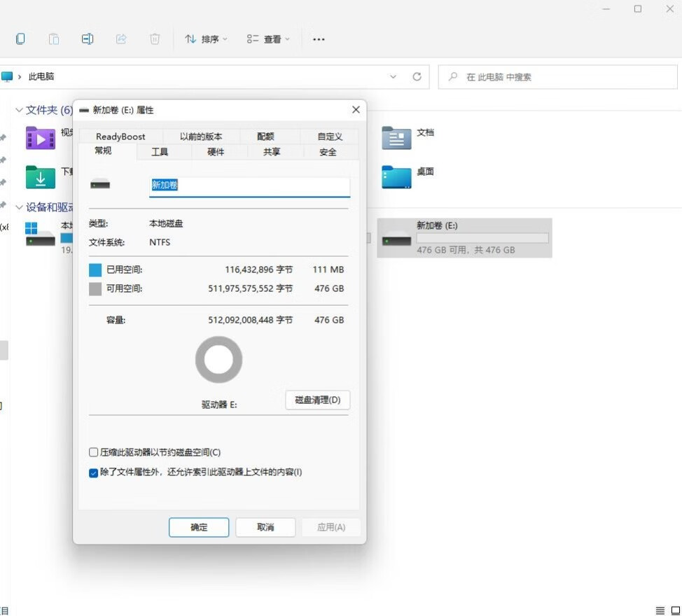The height and width of the screenshot is (616, 682).
Task: Switch to the 以前的版本 tab
Action: [x=201, y=136]
